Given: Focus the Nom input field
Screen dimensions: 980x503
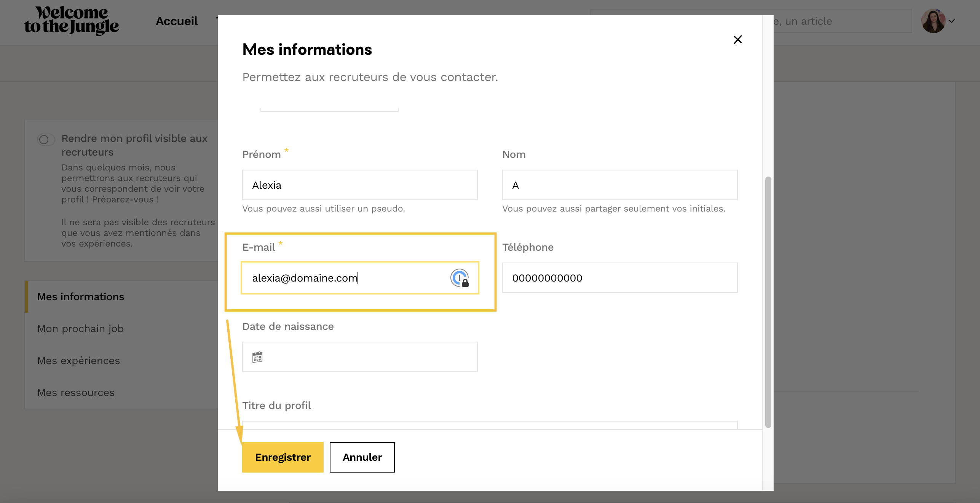Looking at the screenshot, I should click(x=619, y=185).
